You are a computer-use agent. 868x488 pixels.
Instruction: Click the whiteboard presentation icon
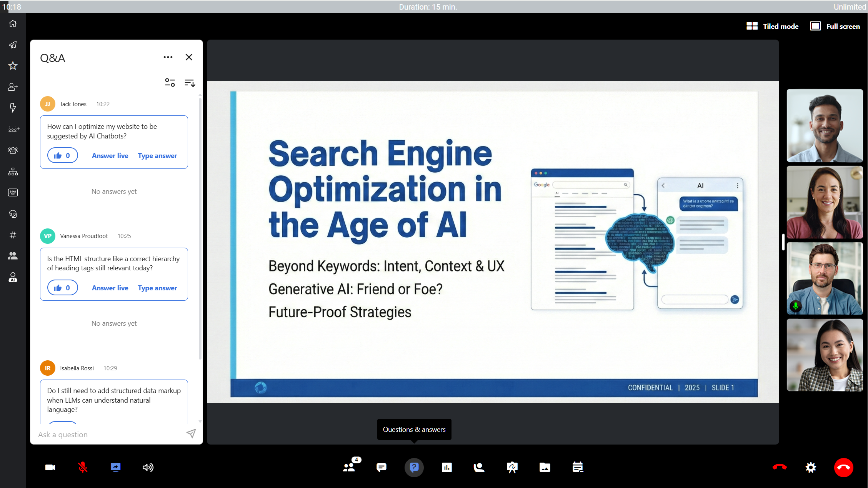pos(512,467)
